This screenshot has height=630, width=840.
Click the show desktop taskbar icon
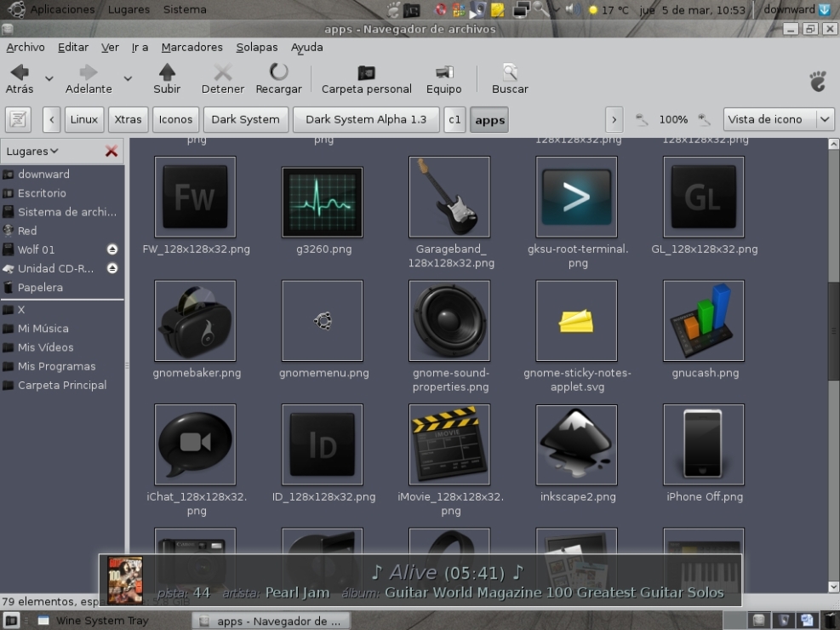pyautogui.click(x=12, y=621)
